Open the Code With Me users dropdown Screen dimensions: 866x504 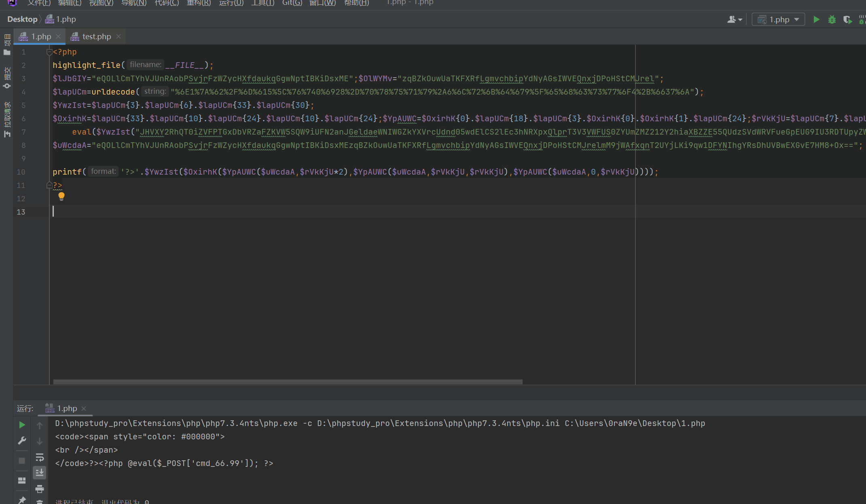735,19
